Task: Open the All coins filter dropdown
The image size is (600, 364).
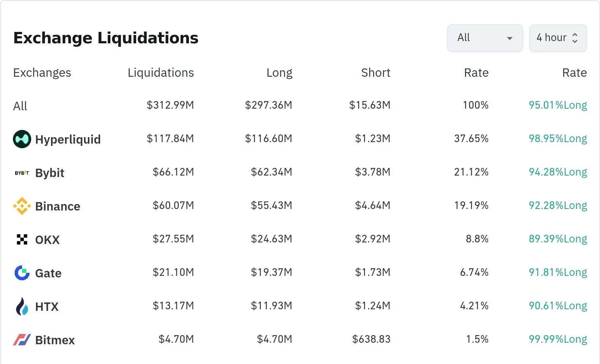Action: [x=485, y=38]
